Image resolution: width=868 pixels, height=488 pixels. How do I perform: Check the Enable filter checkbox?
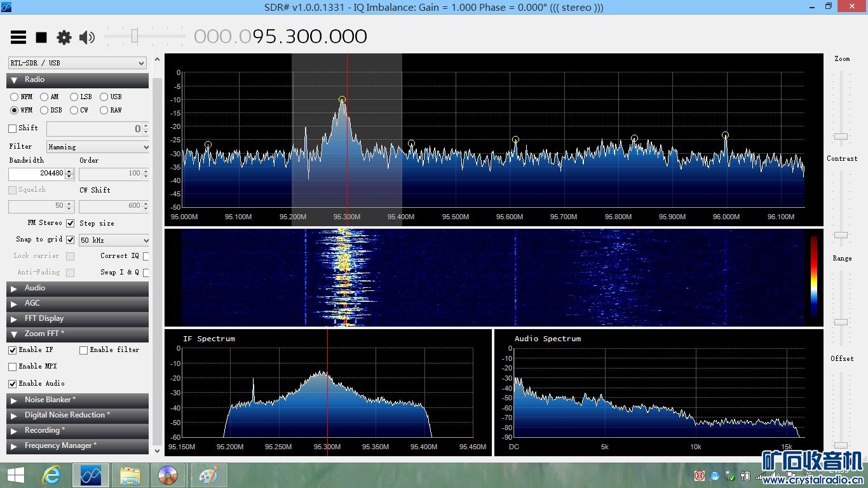pyautogui.click(x=83, y=350)
